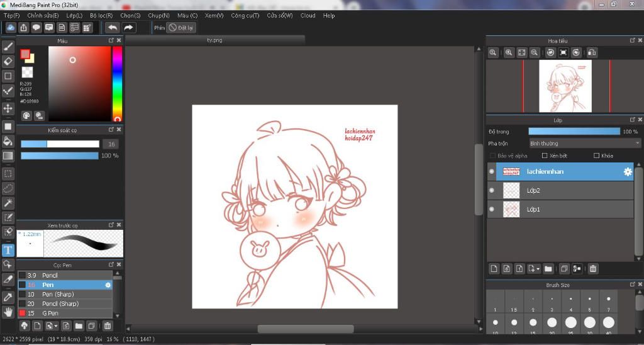644x345 pixels.
Task: Toggle the Bảo vệ alpha checkbox
Action: pos(492,156)
